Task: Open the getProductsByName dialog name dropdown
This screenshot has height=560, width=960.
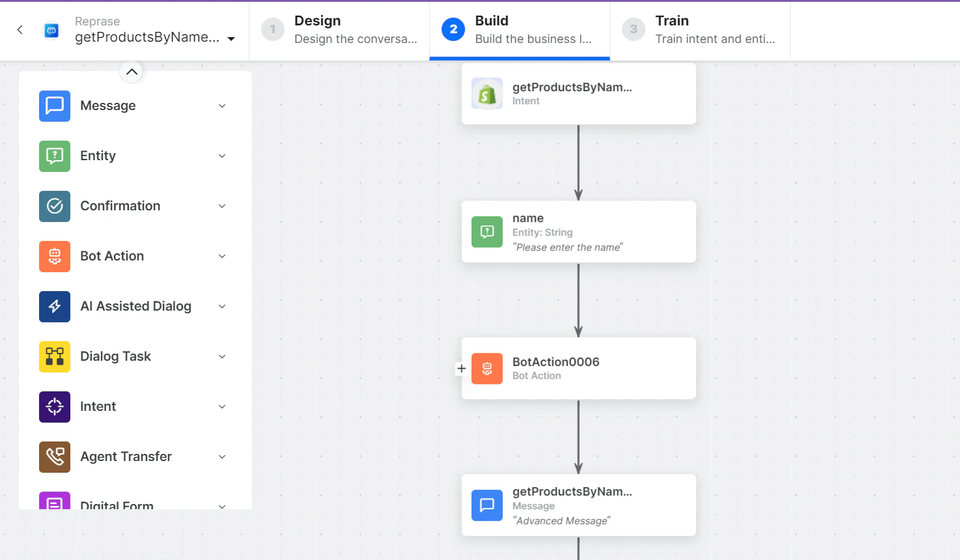Action: click(x=231, y=39)
